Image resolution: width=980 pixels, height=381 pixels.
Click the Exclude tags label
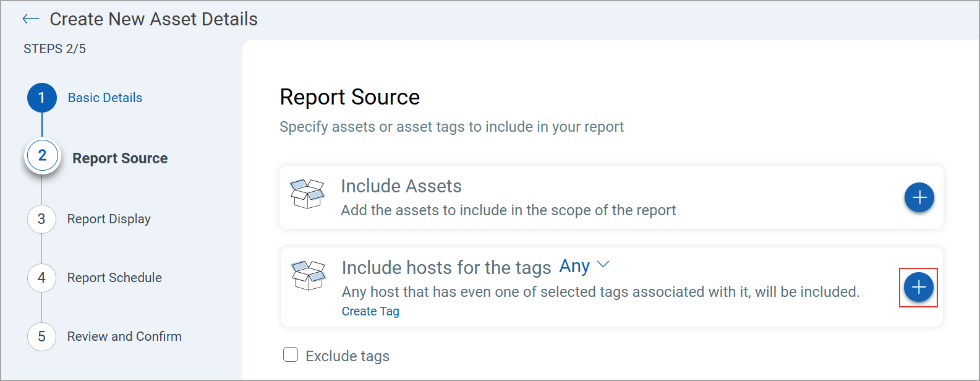pyautogui.click(x=347, y=356)
